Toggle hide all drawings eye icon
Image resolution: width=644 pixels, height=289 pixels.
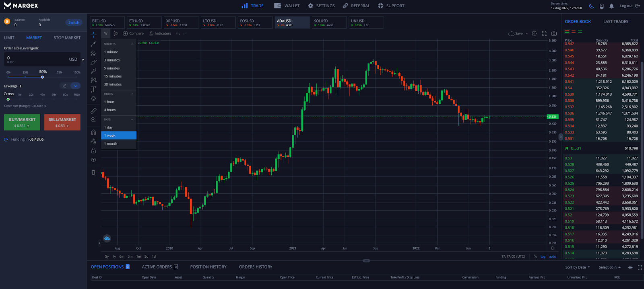point(93,160)
